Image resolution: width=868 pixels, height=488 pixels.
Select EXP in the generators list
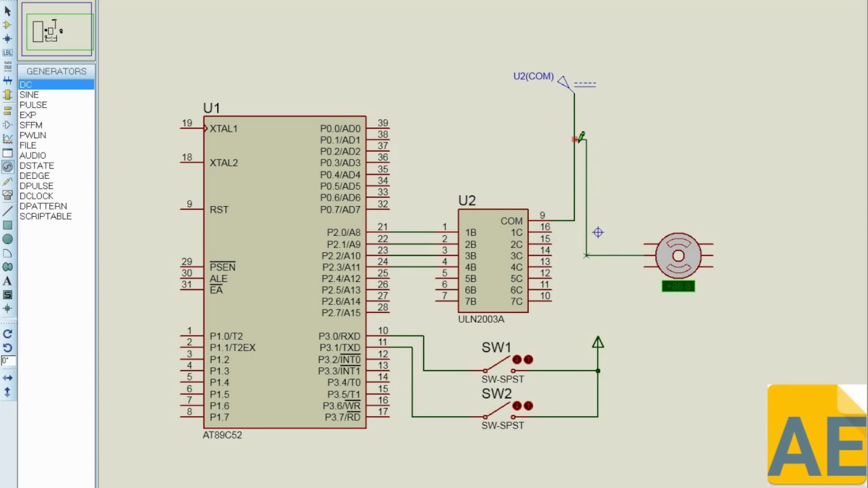[56, 115]
